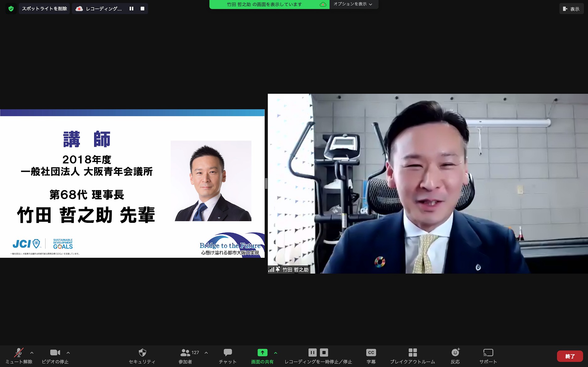Open the participants panel
The width and height of the screenshot is (588, 367).
185,356
